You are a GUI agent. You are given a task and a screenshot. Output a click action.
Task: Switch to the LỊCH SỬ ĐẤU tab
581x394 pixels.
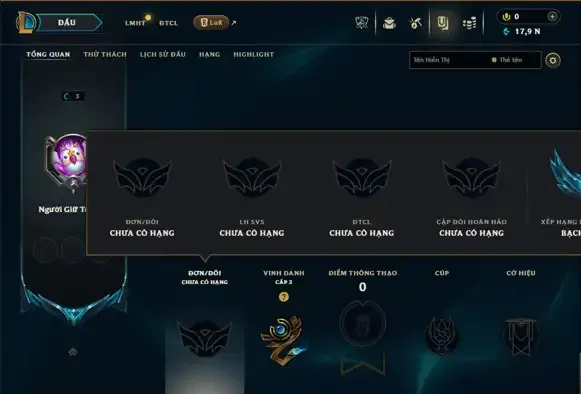163,54
